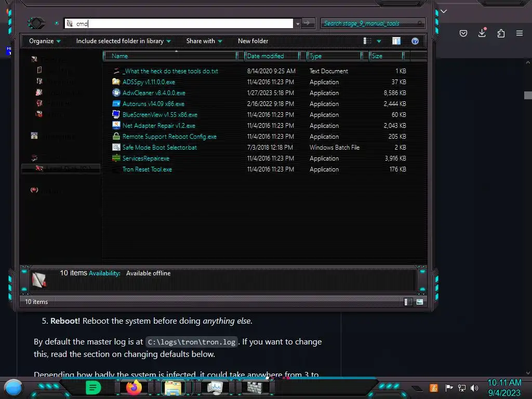Screen dimensions: 532x399
Task: Select the Remote Support Reboot Config.exe icon
Action: [x=116, y=136]
